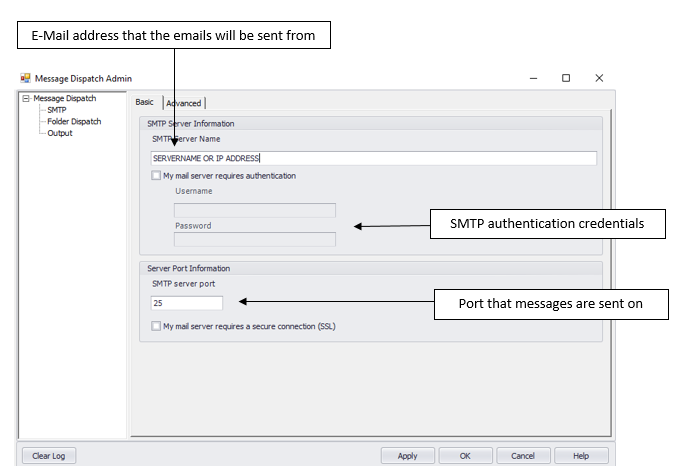Maximize the Message Dispatch Admin window
This screenshot has width=691, height=473.
point(566,78)
